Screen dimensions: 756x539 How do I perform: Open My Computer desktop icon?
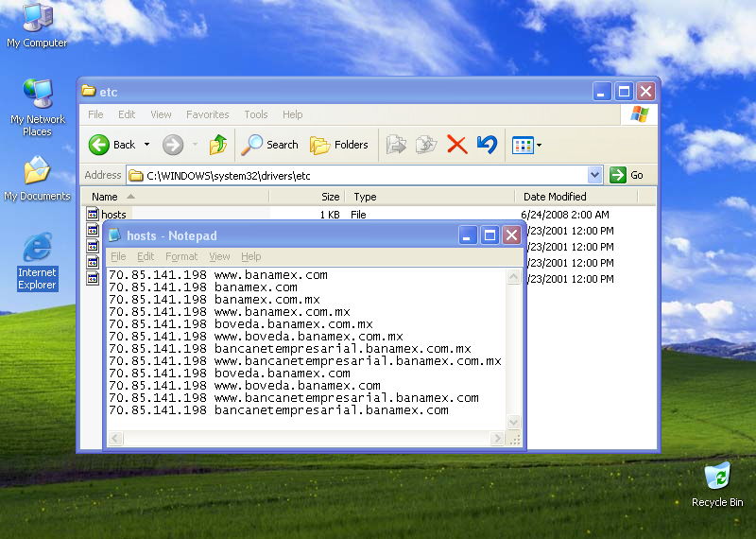[37, 26]
